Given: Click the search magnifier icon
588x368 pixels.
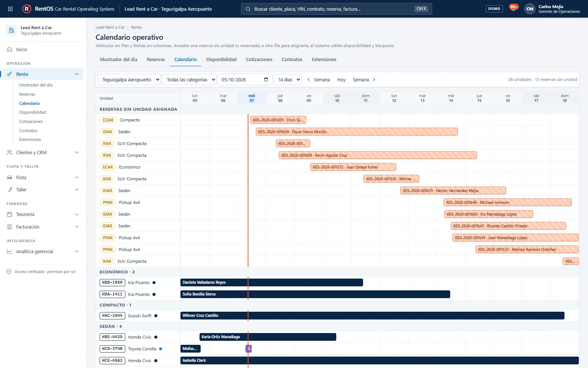Looking at the screenshot, I should point(248,9).
